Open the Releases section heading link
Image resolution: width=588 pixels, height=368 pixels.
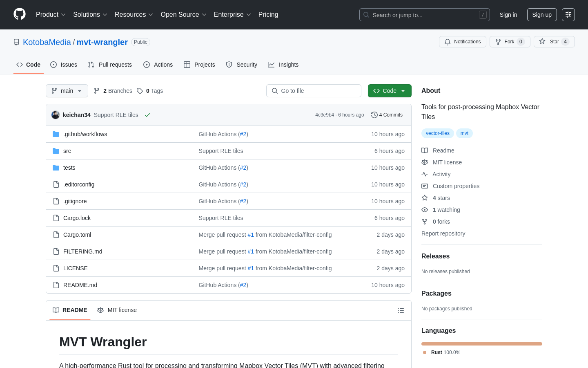click(435, 256)
